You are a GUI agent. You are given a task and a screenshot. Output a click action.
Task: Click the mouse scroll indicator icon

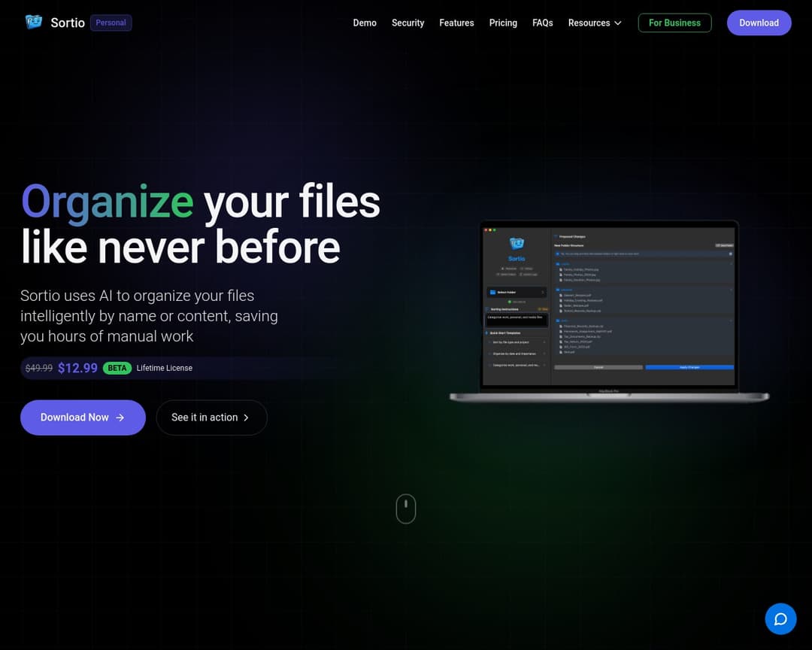coord(405,509)
